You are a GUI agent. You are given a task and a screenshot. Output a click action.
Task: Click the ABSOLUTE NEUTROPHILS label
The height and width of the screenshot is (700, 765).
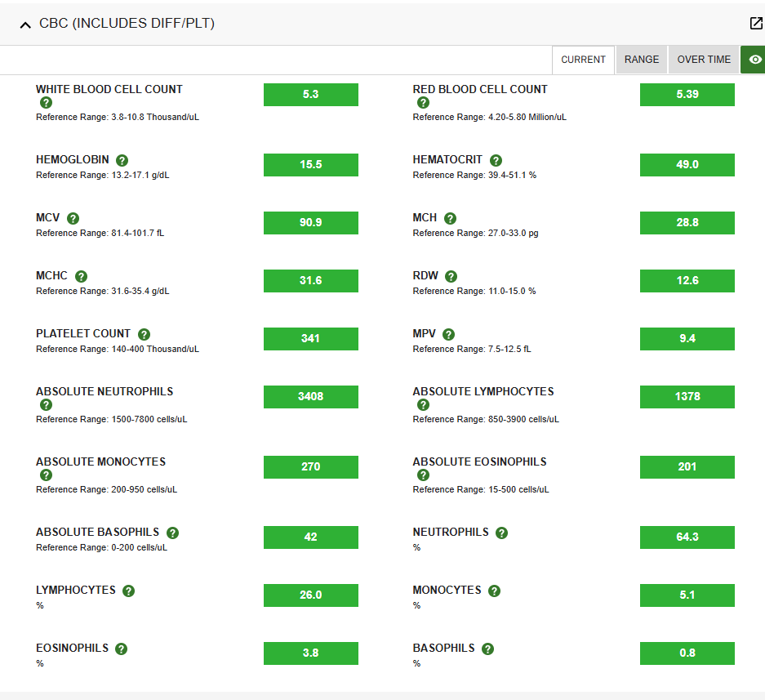pos(105,391)
